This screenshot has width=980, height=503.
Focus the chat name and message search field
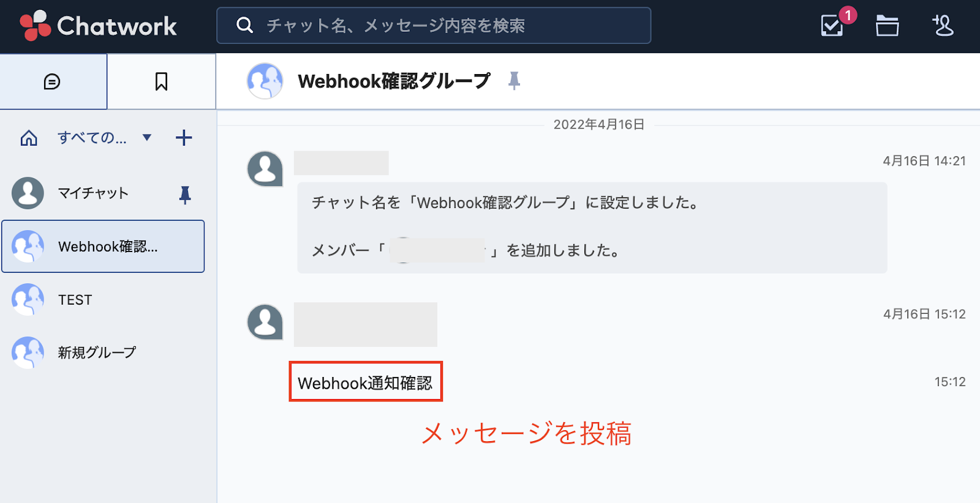pyautogui.click(x=434, y=26)
